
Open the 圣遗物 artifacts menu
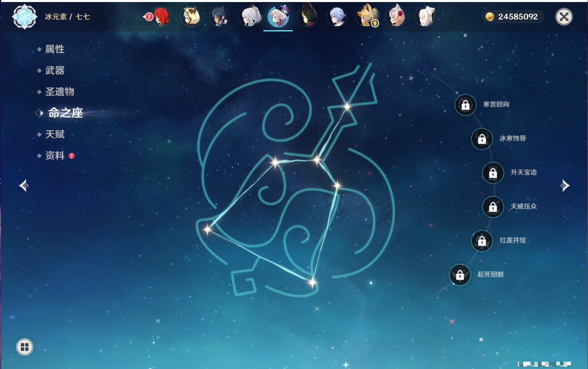(60, 92)
